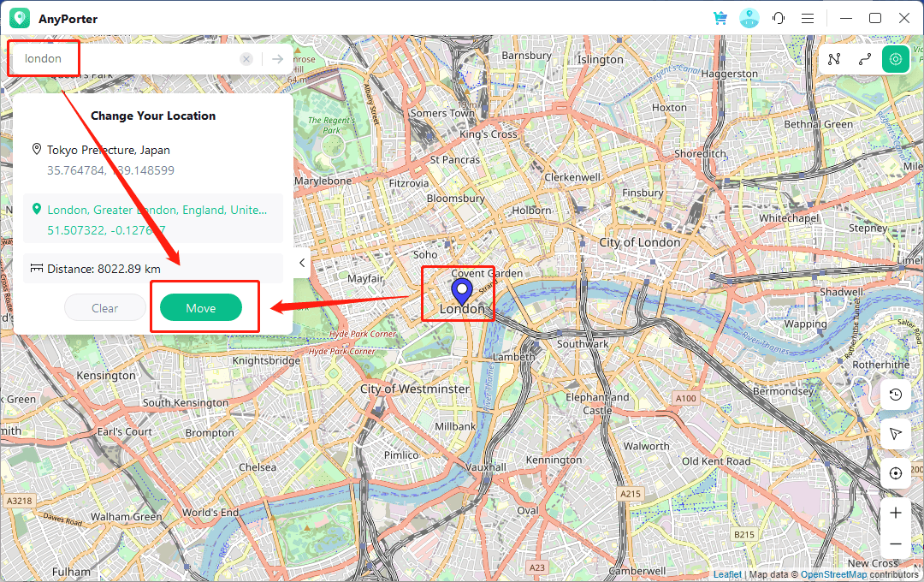Click the King's Cross map label

pos(488,134)
